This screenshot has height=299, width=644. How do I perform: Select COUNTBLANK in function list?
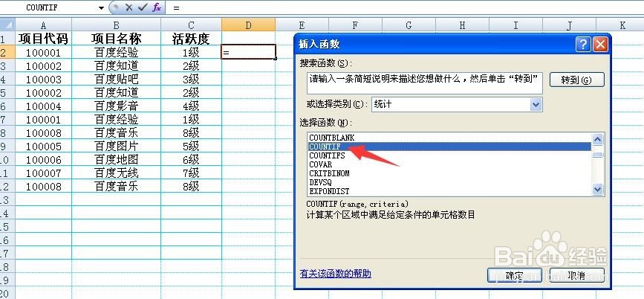[449, 138]
